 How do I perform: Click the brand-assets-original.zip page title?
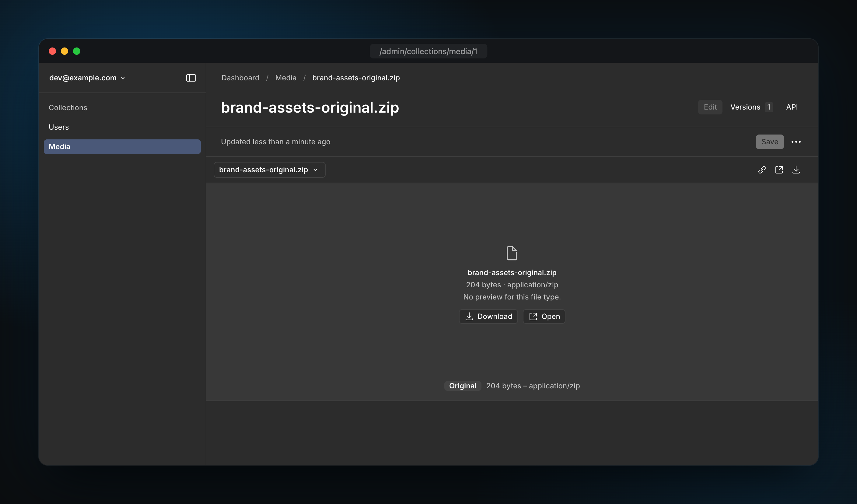pyautogui.click(x=310, y=107)
